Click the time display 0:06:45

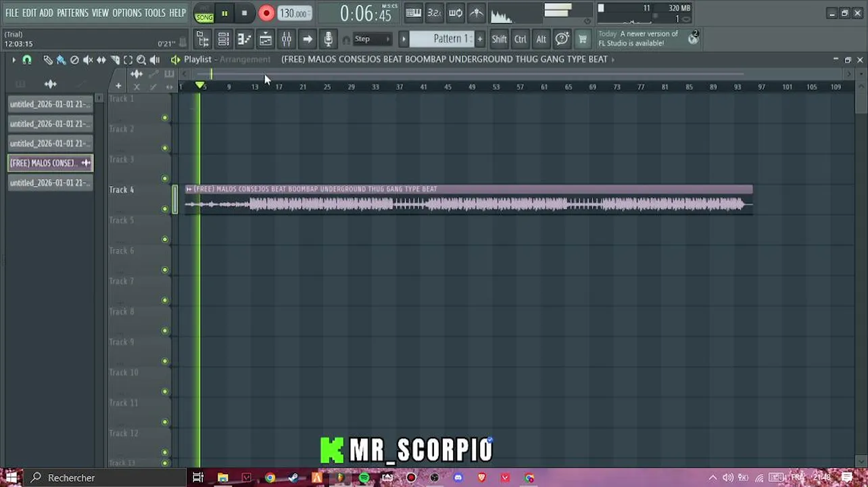[366, 13]
